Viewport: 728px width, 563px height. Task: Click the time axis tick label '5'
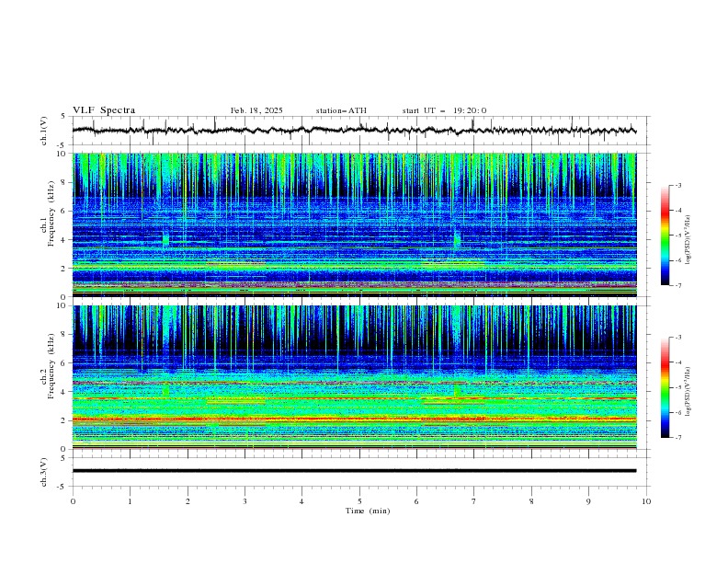359,501
